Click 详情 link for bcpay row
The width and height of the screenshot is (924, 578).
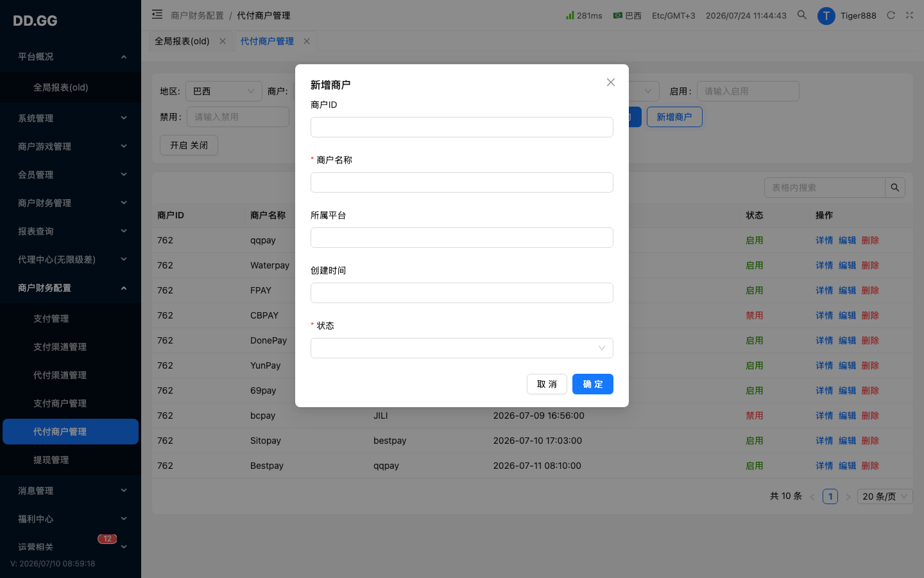825,416
